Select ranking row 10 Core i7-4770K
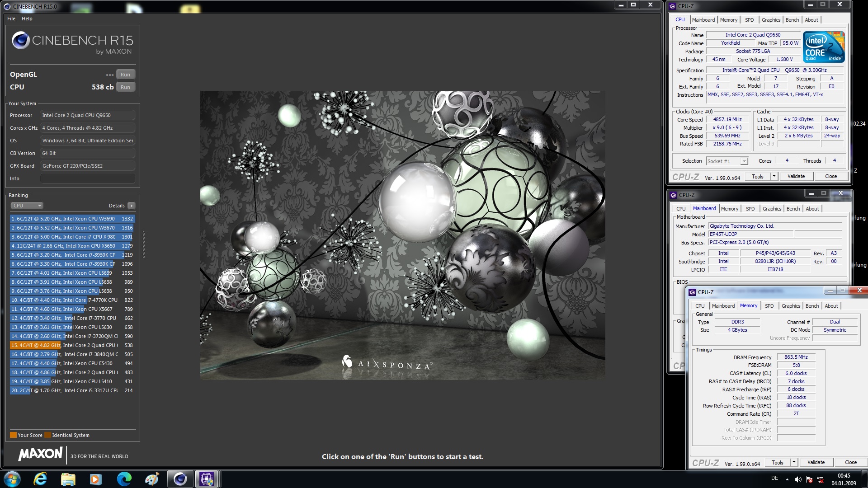This screenshot has width=868, height=488. (x=72, y=300)
